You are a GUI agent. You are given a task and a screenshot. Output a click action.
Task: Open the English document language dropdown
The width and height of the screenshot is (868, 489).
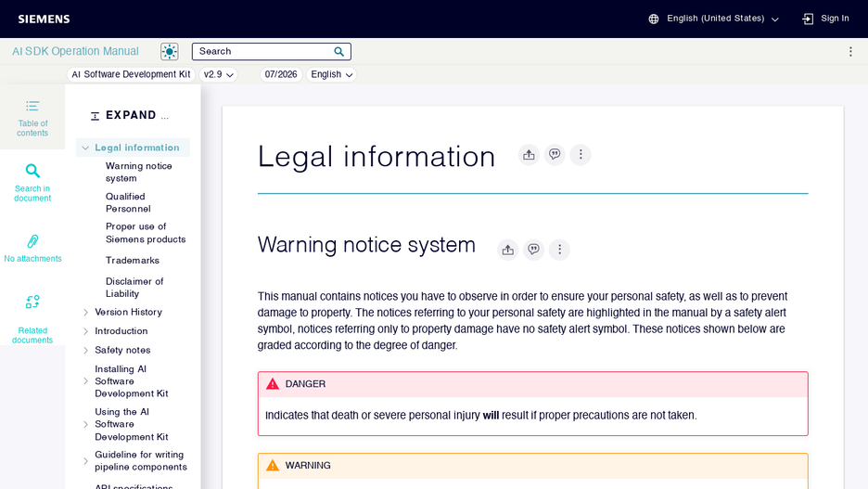pos(332,74)
